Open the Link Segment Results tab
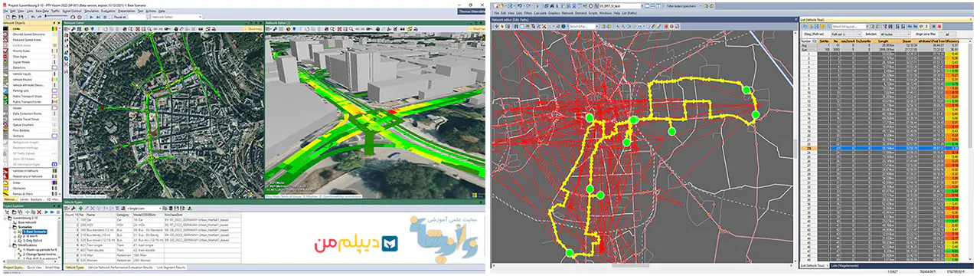Screen dimensions: 980x276 171,268
